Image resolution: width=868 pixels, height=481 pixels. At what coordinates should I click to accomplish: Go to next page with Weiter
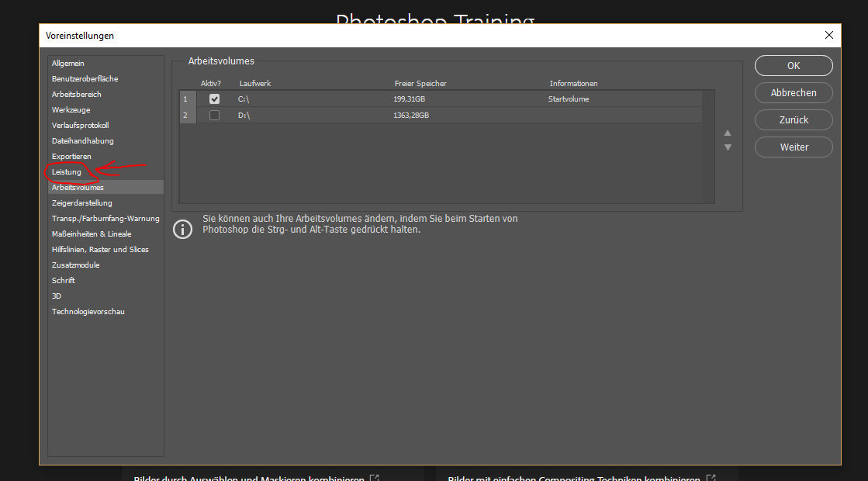[x=794, y=147]
